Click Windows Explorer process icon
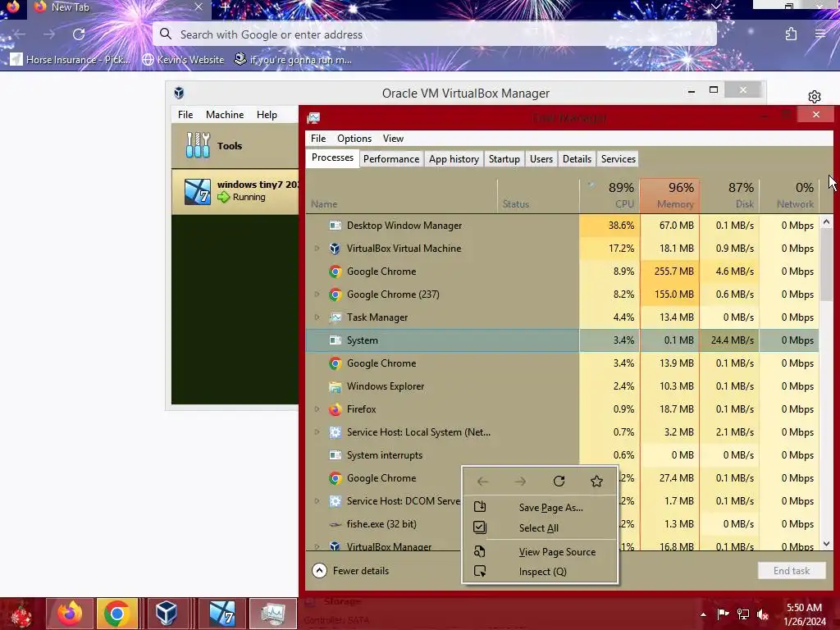 click(x=336, y=386)
